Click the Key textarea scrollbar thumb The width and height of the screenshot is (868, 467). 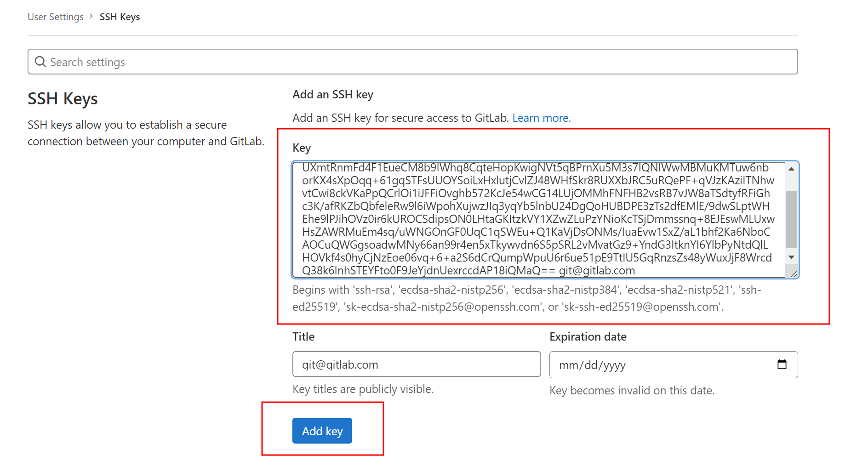point(791,220)
